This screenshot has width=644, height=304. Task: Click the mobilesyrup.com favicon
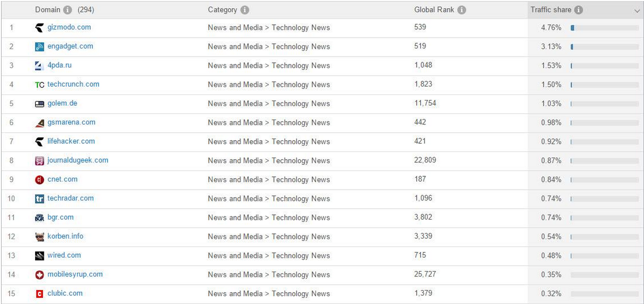coord(40,275)
